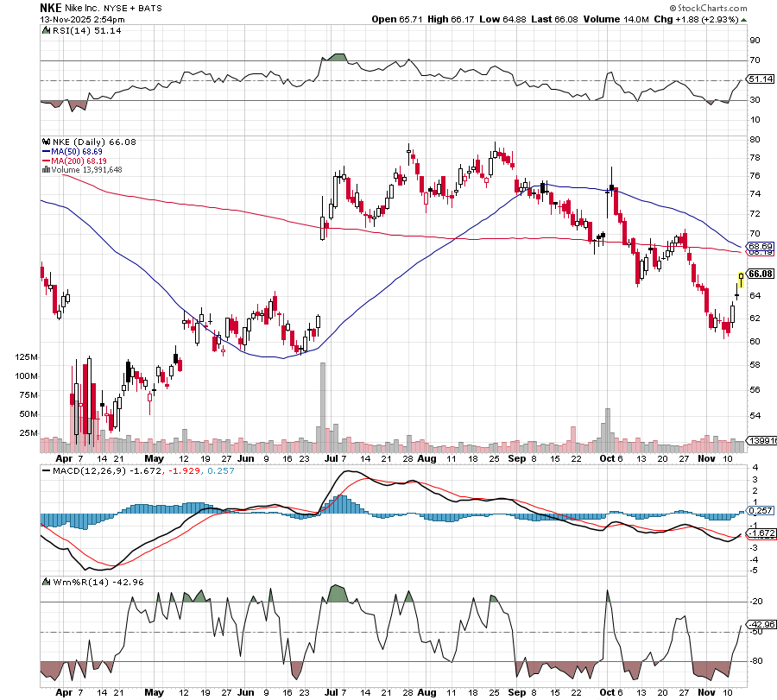Viewport: 777px width, 700px height.
Task: Click the 66.08 last price tag
Action: [760, 274]
